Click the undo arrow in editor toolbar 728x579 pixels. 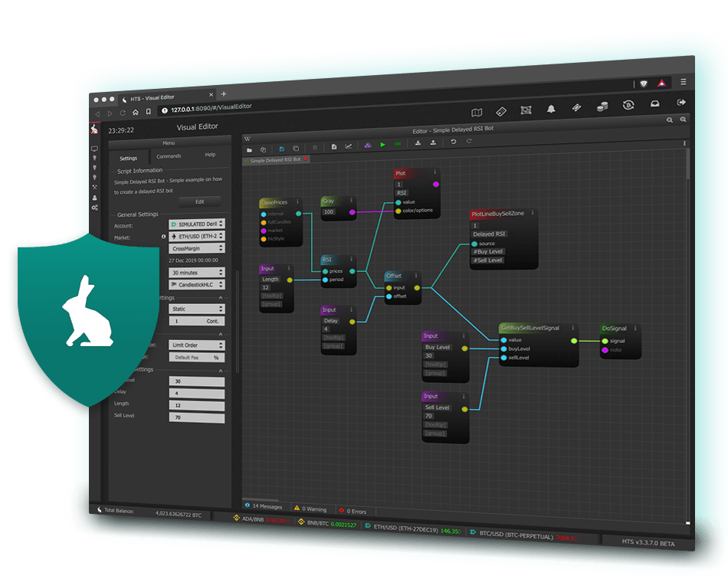(x=454, y=142)
